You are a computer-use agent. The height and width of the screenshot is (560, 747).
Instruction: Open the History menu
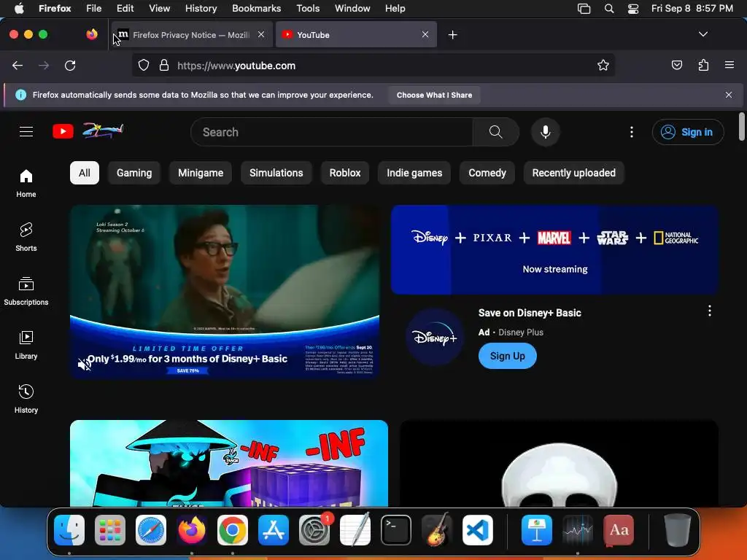pos(201,8)
